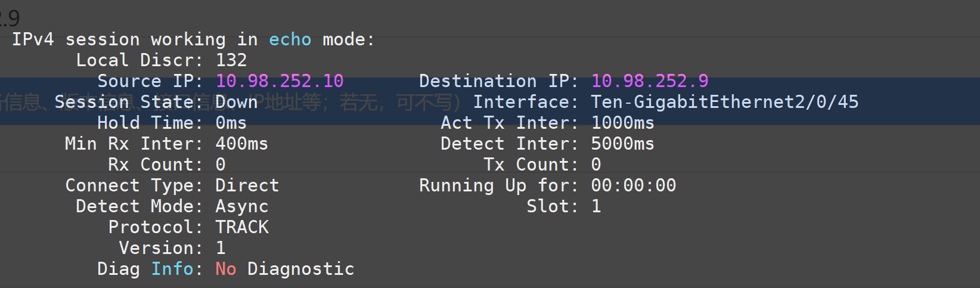
Task: Click the Detect Mode value Async
Action: (x=241, y=206)
